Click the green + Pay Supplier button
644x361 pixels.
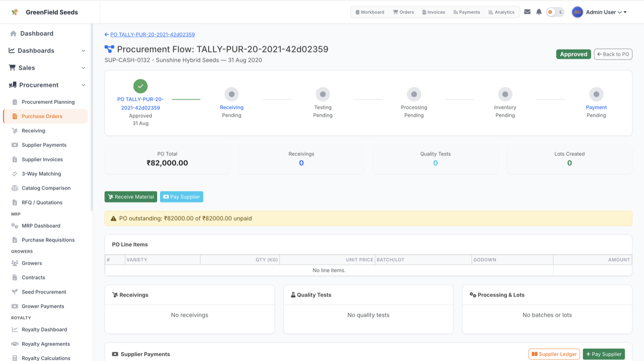click(x=604, y=354)
